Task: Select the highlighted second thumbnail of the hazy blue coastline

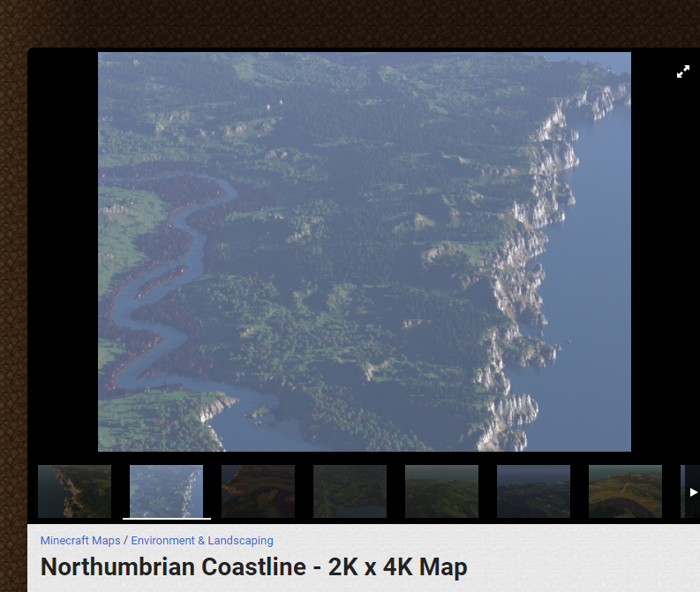Action: point(166,491)
